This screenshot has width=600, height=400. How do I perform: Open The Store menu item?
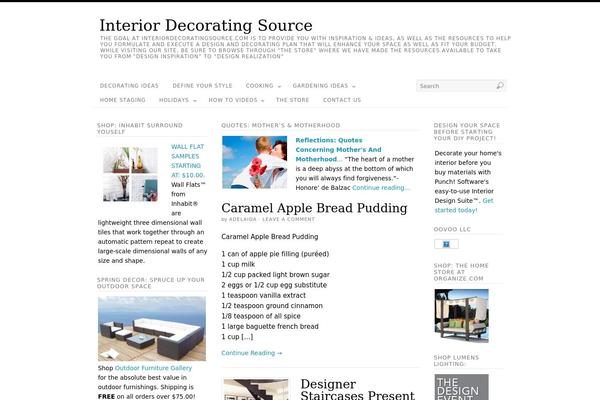[292, 100]
